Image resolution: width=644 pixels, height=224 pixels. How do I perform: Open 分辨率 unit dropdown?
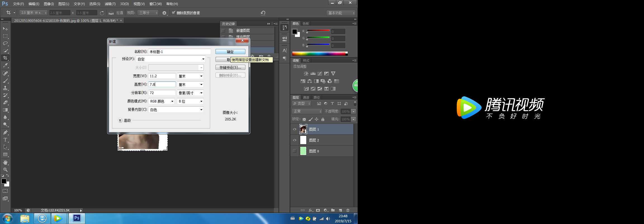tap(190, 93)
